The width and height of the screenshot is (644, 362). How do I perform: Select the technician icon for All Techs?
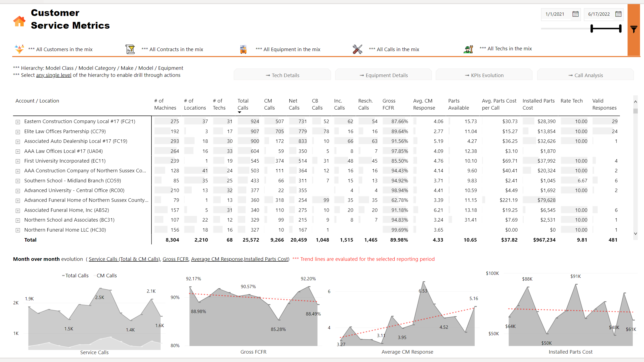pos(468,49)
